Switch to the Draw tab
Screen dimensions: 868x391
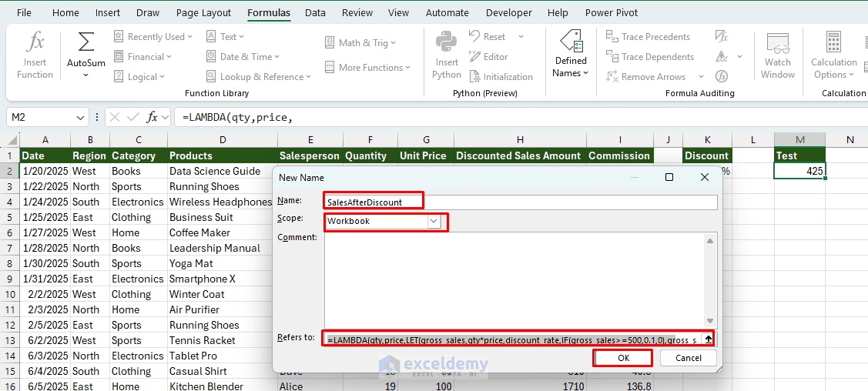148,13
